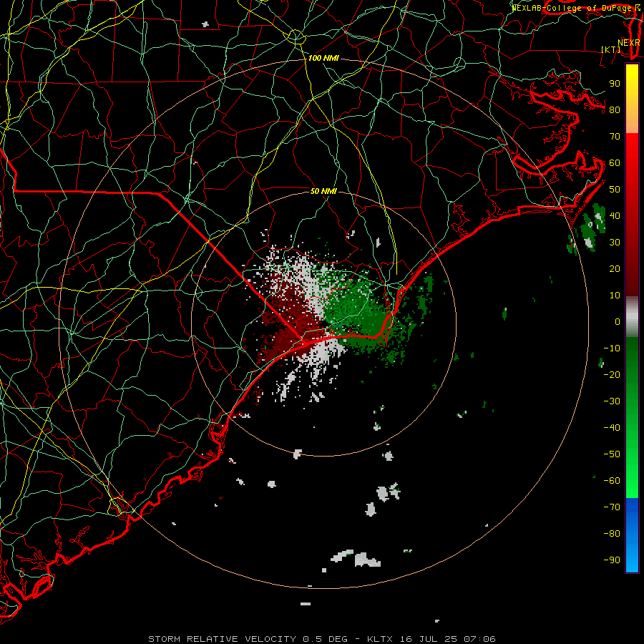The image size is (644, 644).
Task: Click the 10 value on the velocity scale
Action: click(615, 296)
